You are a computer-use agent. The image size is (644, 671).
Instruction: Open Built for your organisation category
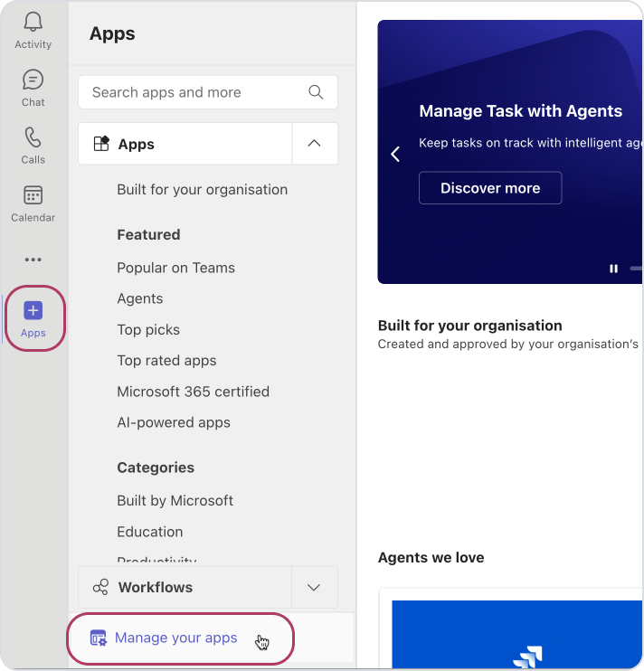203,190
